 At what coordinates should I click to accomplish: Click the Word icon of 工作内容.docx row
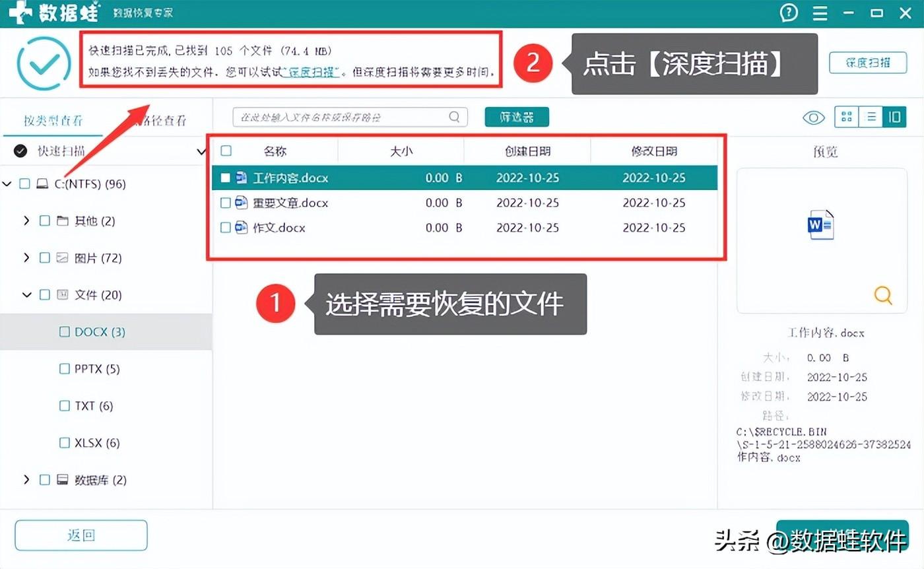[241, 178]
